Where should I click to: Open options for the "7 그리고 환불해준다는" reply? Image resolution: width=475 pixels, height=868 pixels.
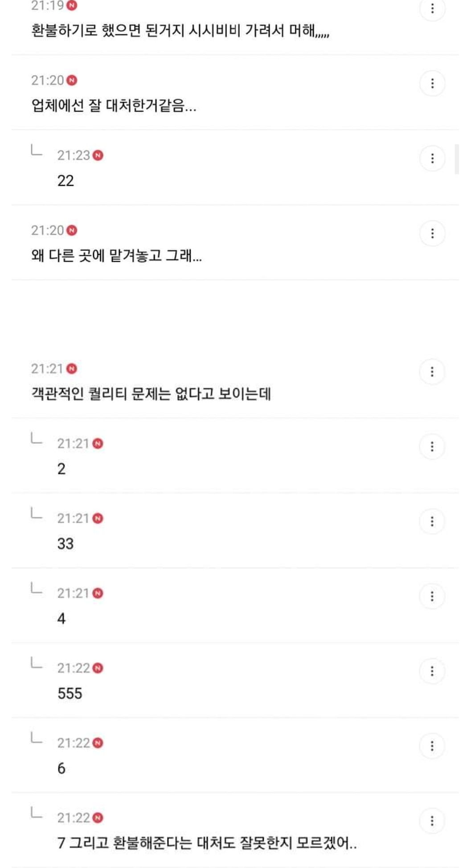coord(432,821)
